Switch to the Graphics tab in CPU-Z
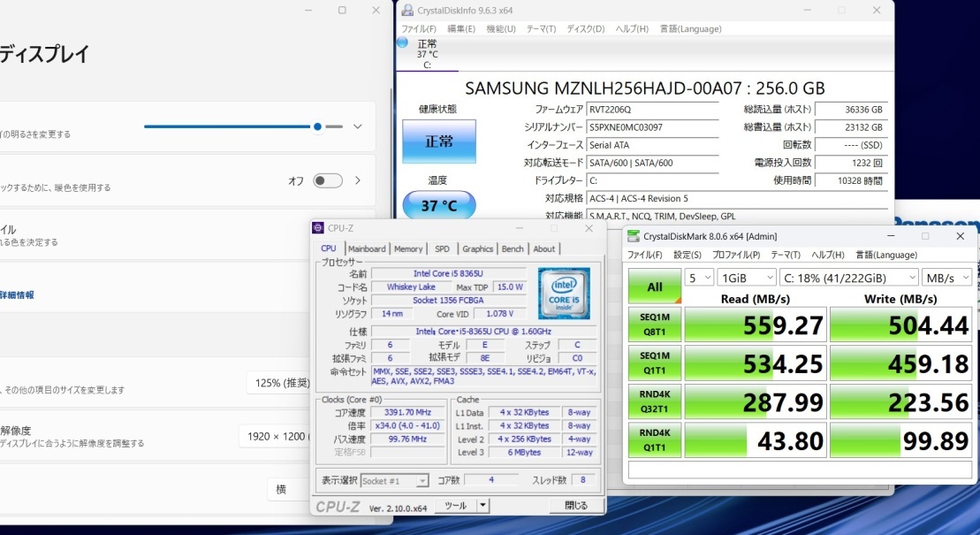 [477, 248]
